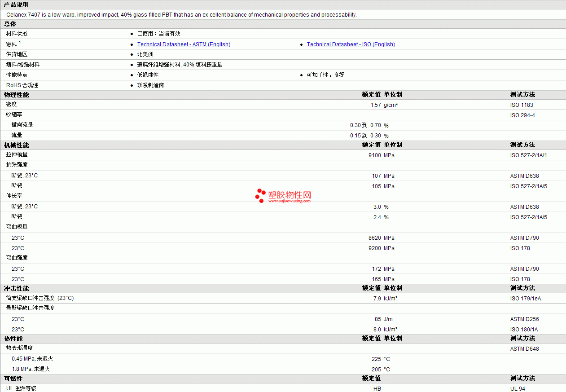Click the ISO 1183 test method
Image resolution: width=566 pixels, height=392 pixels.
click(x=522, y=105)
